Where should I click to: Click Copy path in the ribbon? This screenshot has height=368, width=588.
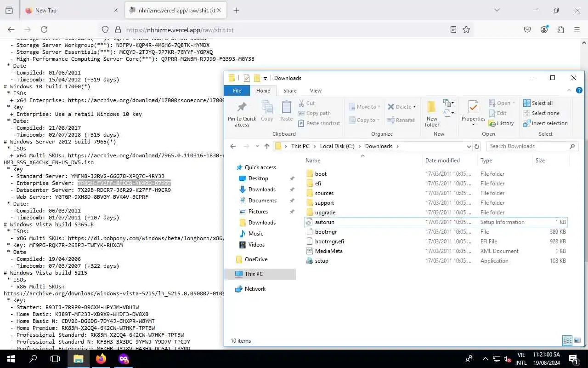(x=314, y=113)
